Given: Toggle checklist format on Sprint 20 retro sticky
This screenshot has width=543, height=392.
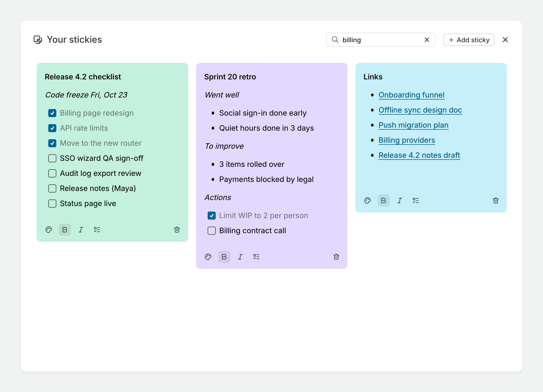Looking at the screenshot, I should coord(256,257).
